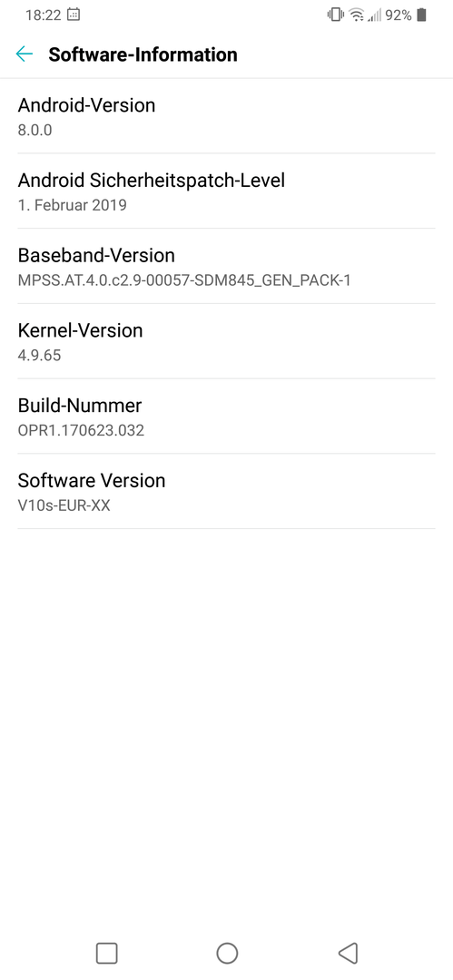Tap the navigation back triangle

pyautogui.click(x=348, y=953)
